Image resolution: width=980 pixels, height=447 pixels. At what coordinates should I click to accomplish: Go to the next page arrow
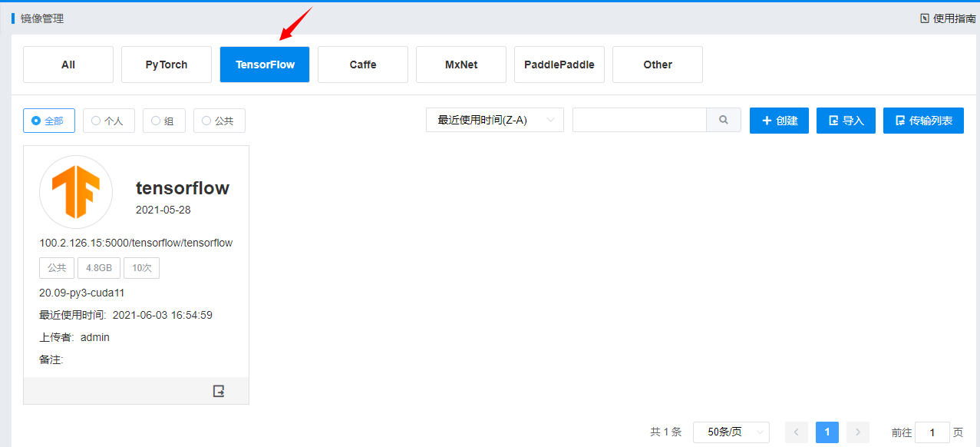pyautogui.click(x=858, y=432)
